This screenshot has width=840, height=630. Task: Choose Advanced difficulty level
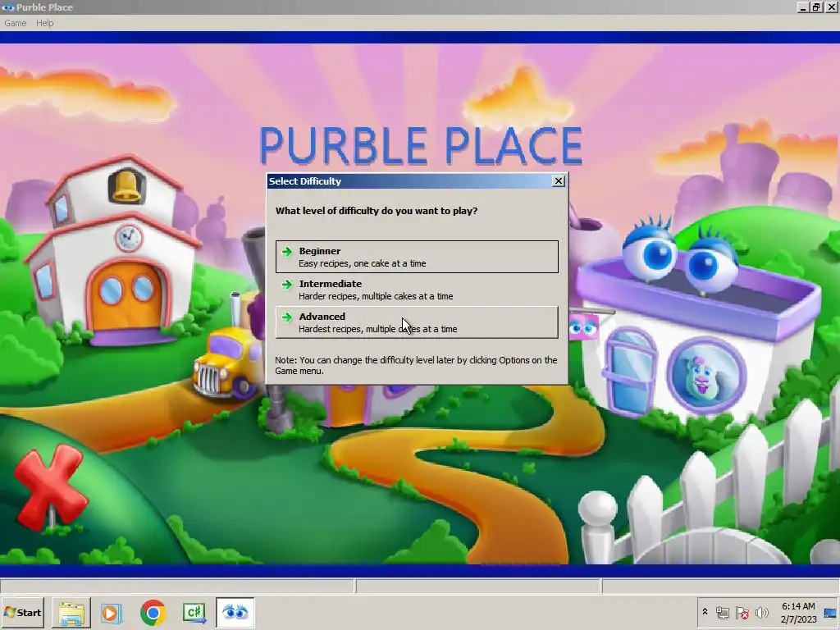point(417,322)
